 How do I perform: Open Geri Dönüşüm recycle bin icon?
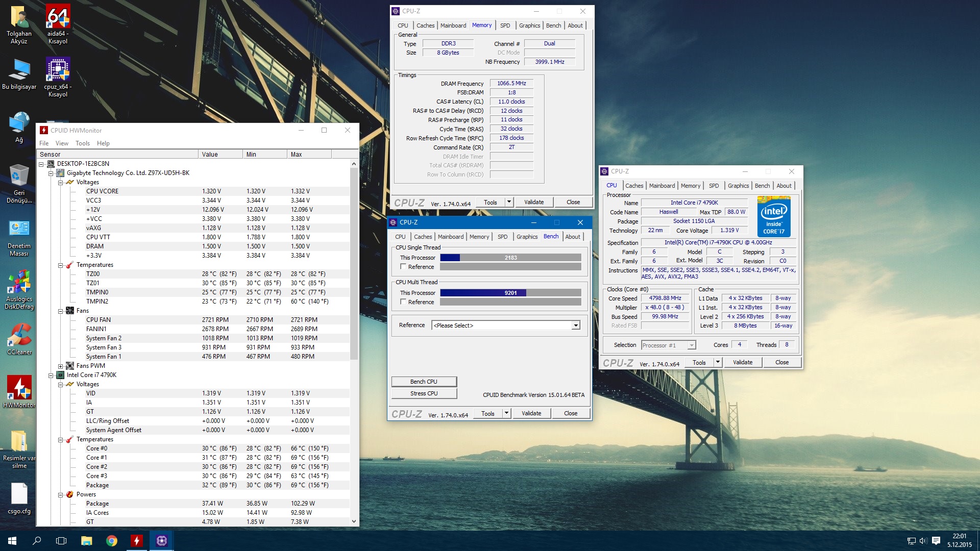pos(19,184)
